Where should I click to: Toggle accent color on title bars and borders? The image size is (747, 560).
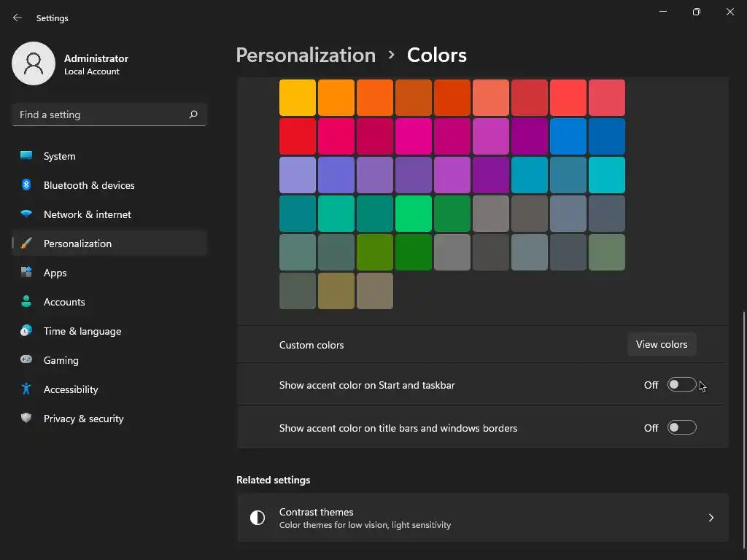(x=681, y=428)
